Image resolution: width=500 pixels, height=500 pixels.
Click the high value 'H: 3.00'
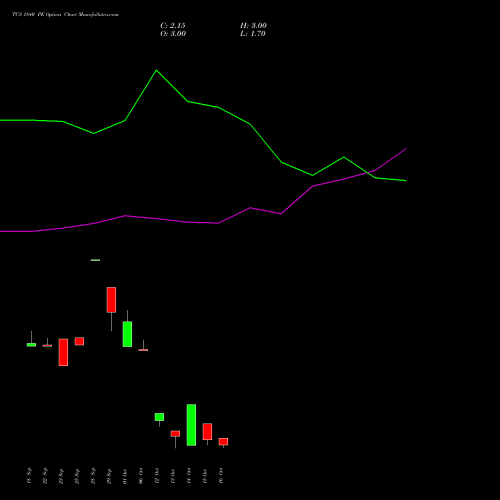[x=253, y=26]
